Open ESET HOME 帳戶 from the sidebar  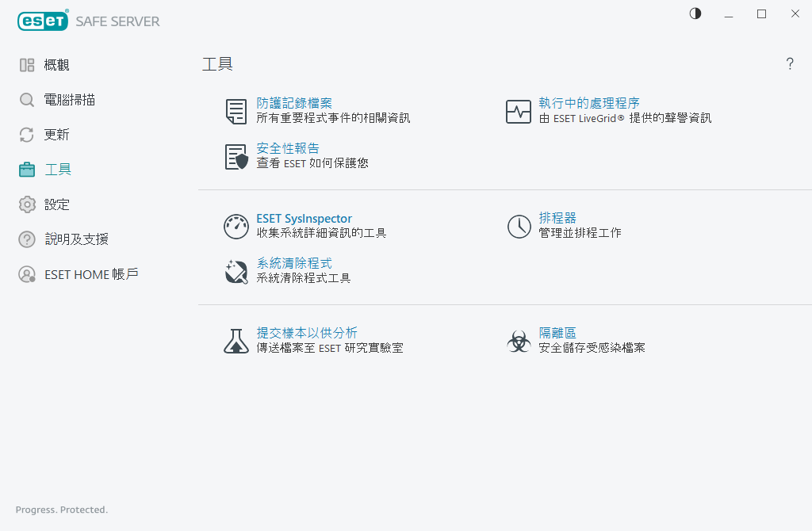(91, 274)
